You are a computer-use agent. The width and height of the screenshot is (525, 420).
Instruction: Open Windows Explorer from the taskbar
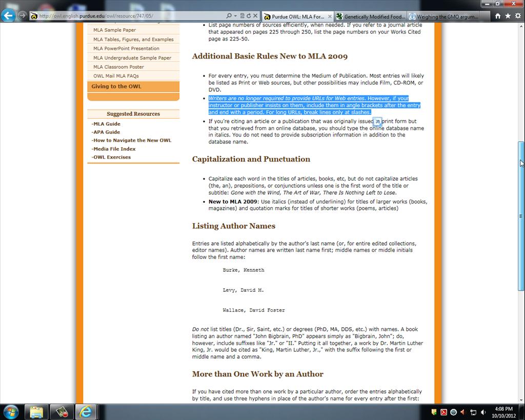click(x=36, y=412)
